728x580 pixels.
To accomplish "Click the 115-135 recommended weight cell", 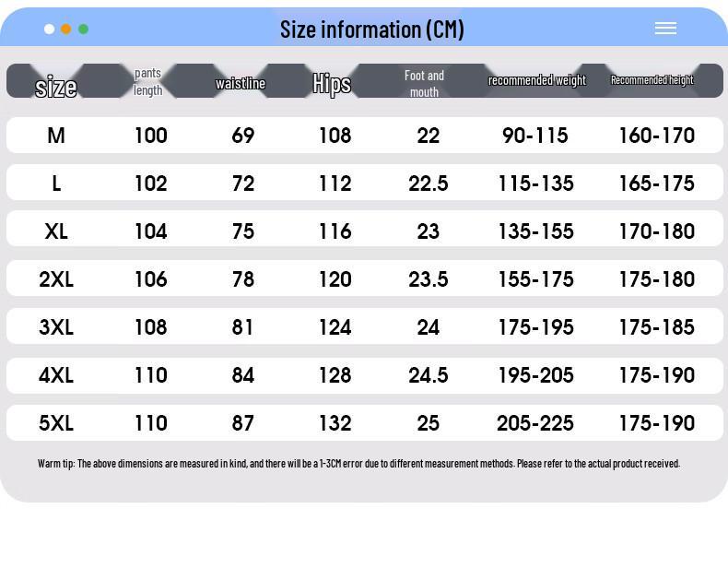I will click(x=535, y=183).
